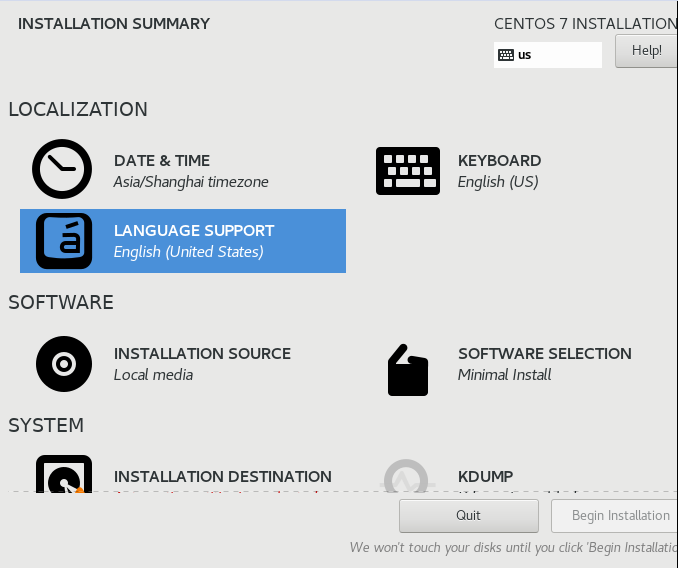Click the Keyboard layout icon

coord(408,171)
